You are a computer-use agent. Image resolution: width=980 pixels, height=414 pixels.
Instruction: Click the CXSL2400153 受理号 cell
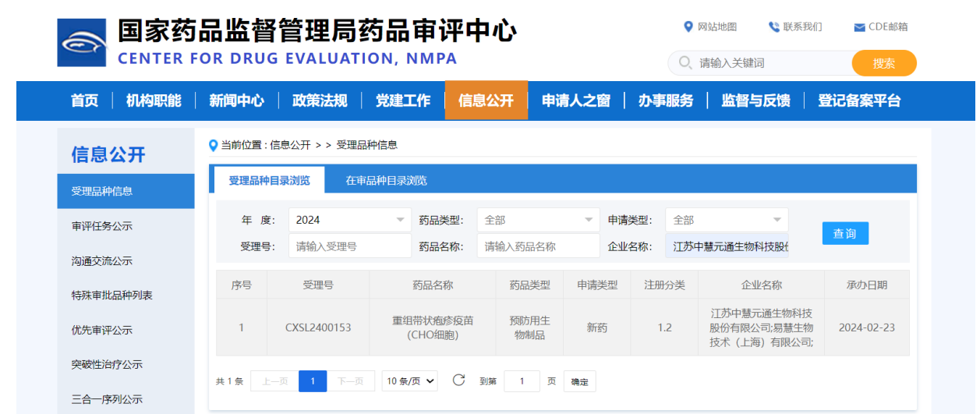318,327
